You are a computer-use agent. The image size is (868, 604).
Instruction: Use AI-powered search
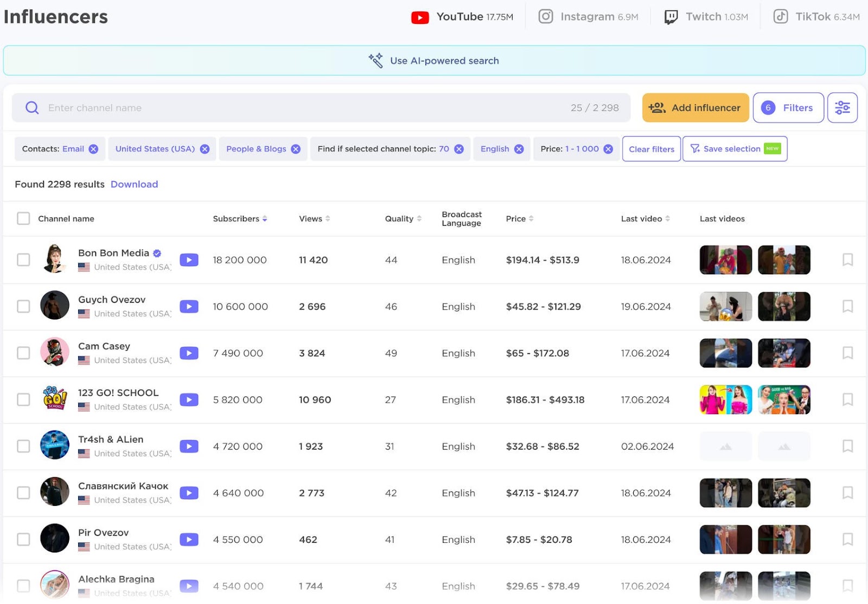pos(444,60)
